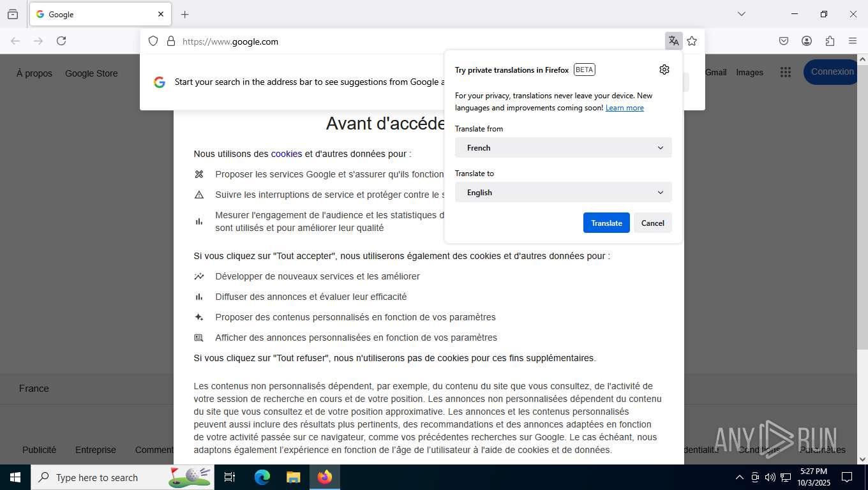Close the Google tab
The width and height of the screenshot is (868, 490).
(x=161, y=14)
